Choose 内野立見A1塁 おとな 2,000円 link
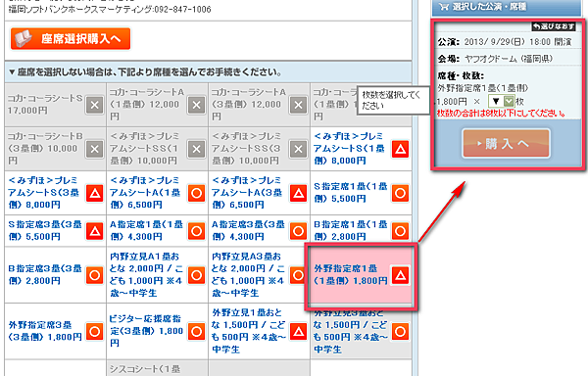Image resolution: width=588 pixels, height=376 pixels. 147,274
